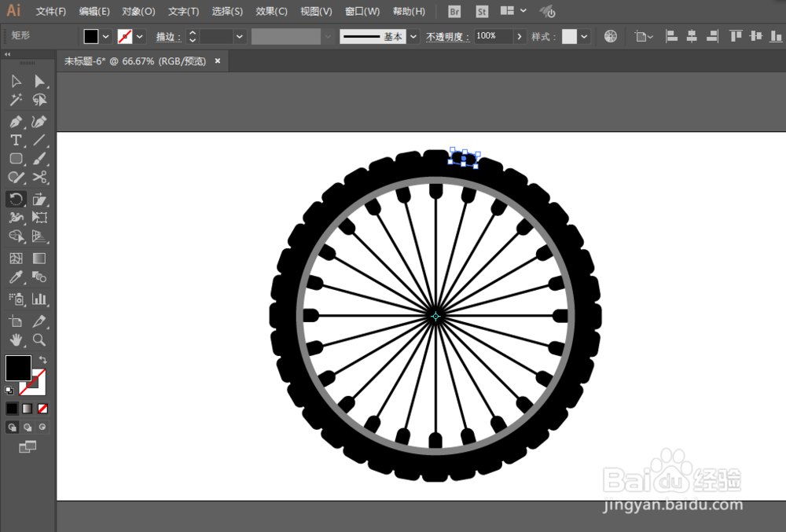Open the variable width profile dropdown
The image size is (786, 532).
coord(328,37)
